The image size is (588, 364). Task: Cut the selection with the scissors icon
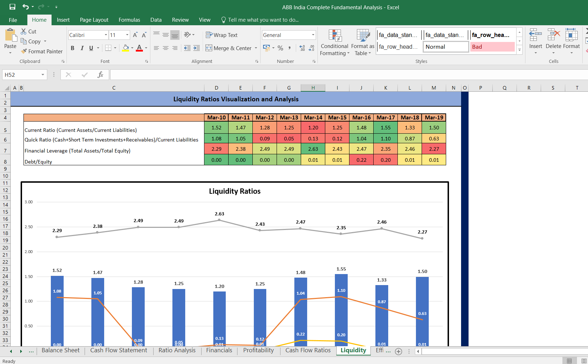(24, 31)
